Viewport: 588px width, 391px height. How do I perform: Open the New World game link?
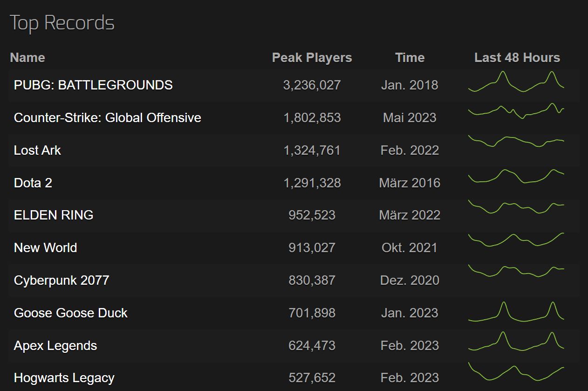tap(46, 247)
